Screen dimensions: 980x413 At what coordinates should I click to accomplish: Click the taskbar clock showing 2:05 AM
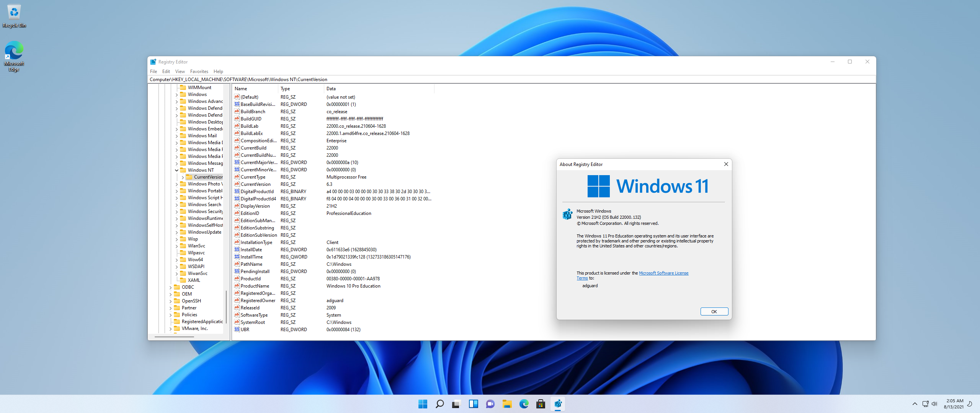click(x=954, y=404)
